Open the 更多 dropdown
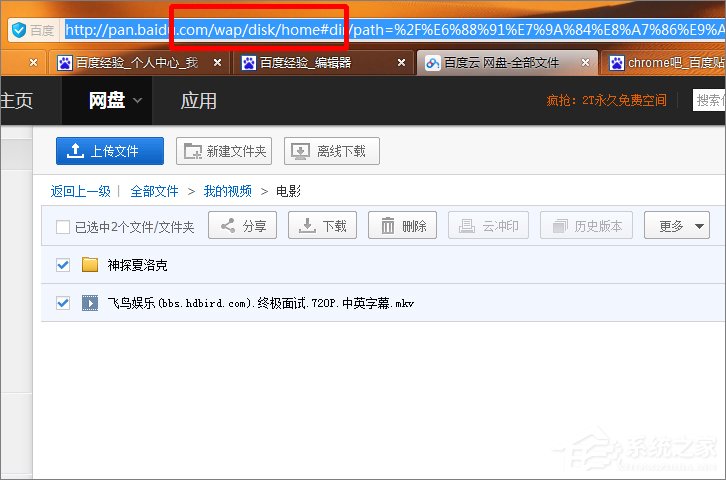The width and height of the screenshot is (726, 480). click(676, 225)
